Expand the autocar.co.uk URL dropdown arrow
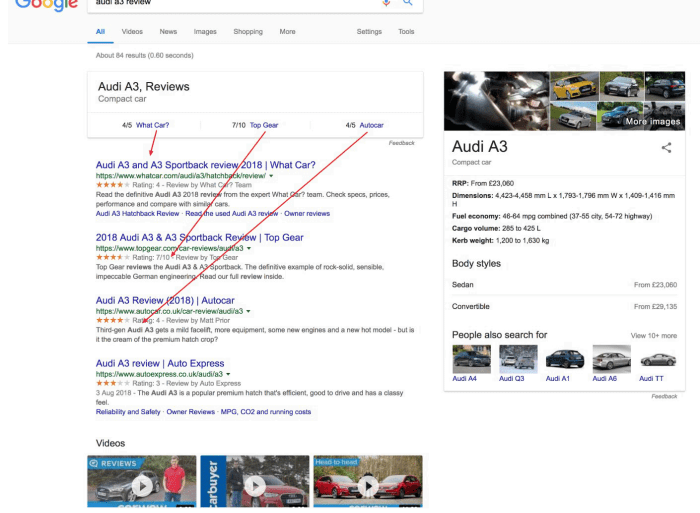 click(x=248, y=311)
